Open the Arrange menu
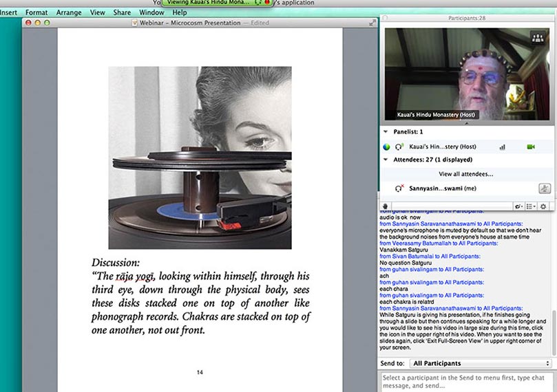This screenshot has width=557, height=392. pos(69,12)
